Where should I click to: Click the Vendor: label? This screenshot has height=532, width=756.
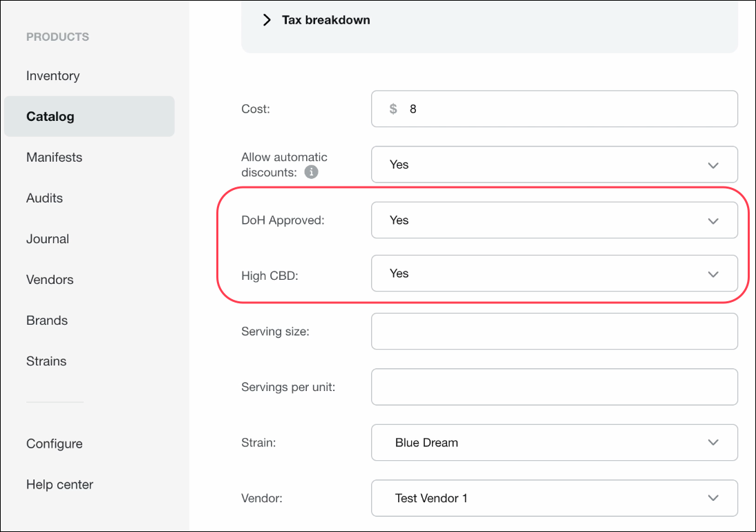[262, 498]
